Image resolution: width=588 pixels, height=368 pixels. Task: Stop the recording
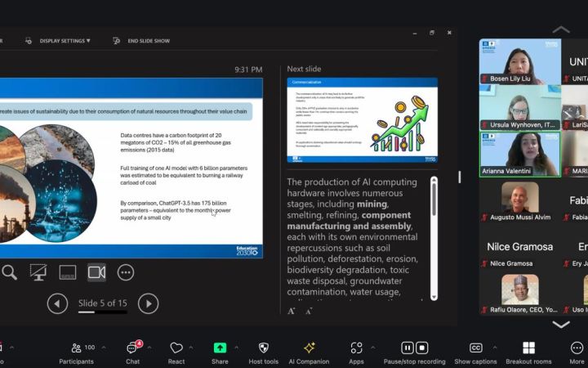[422, 348]
